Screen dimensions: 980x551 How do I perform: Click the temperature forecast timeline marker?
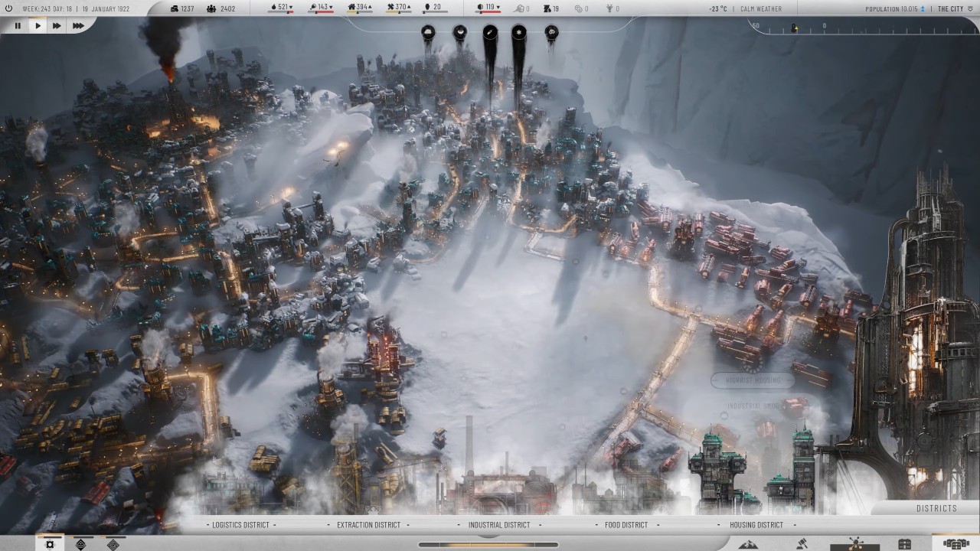(x=794, y=28)
